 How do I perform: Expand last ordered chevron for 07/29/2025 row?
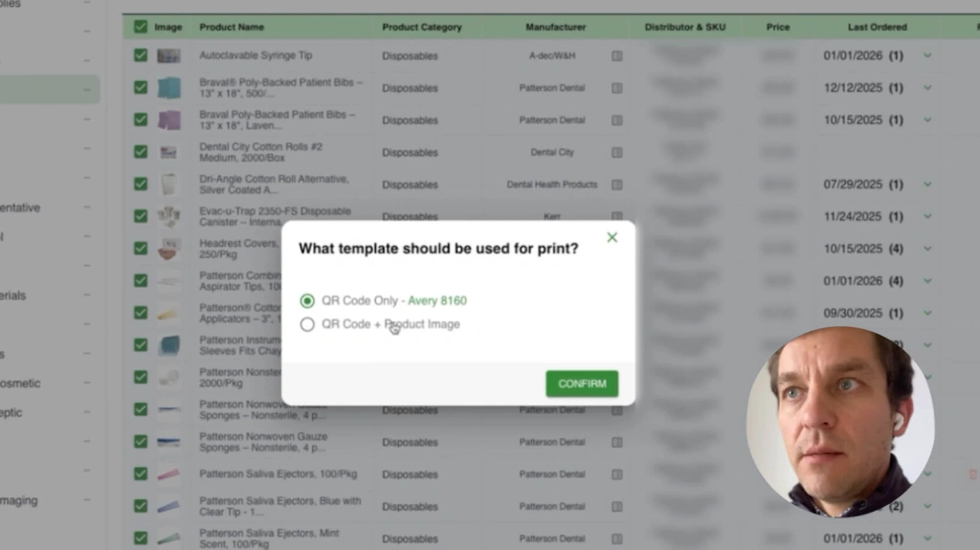point(927,185)
